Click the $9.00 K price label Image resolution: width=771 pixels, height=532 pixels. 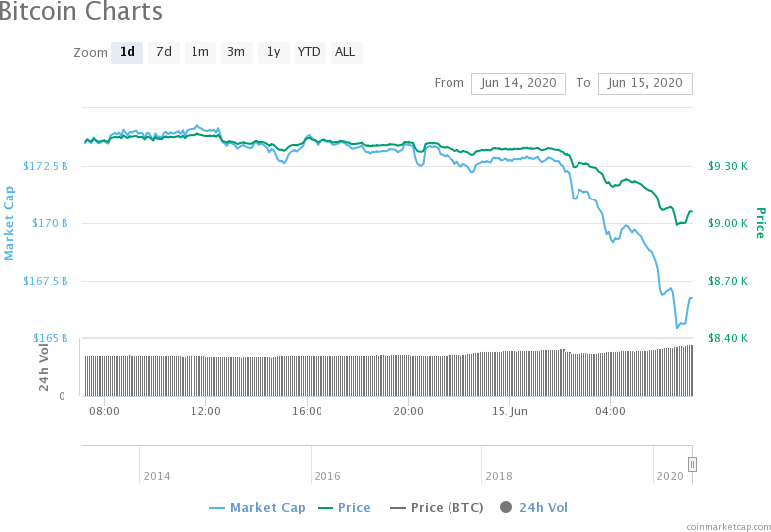[728, 223]
